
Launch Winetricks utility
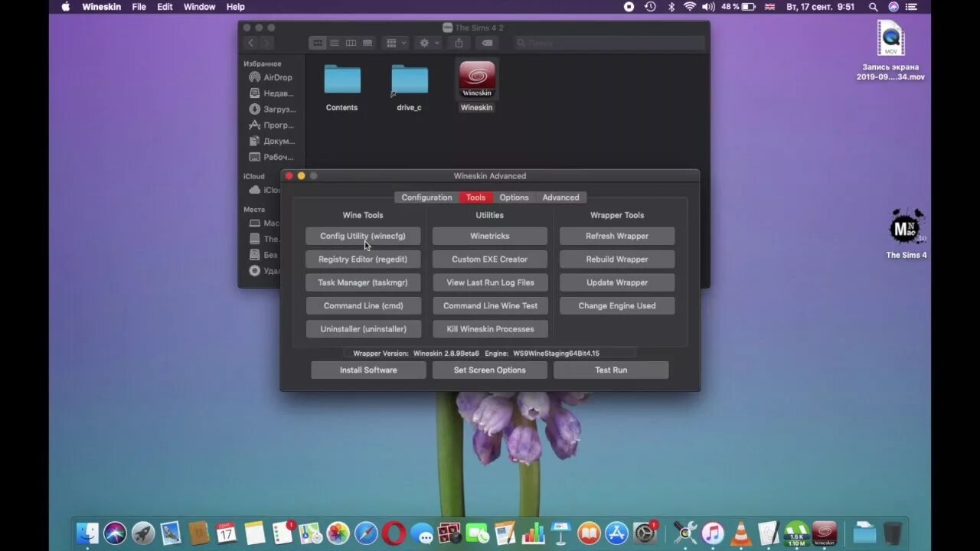click(x=490, y=236)
